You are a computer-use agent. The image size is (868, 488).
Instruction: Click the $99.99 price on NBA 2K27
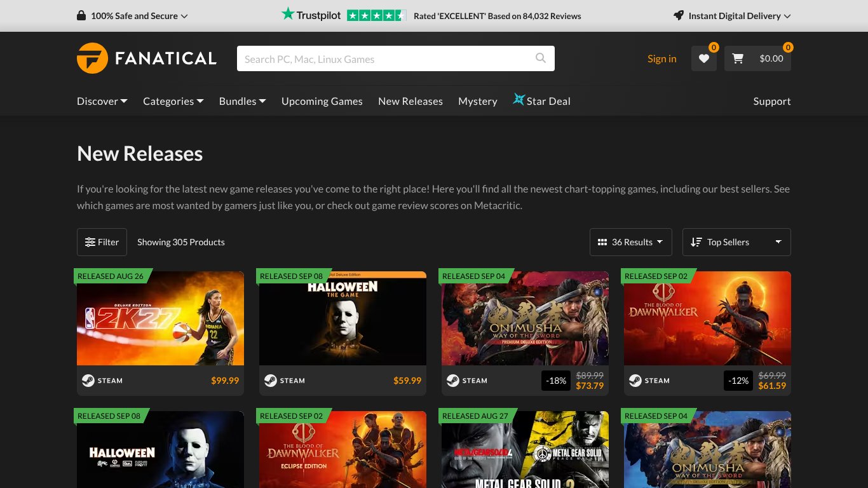(x=225, y=381)
